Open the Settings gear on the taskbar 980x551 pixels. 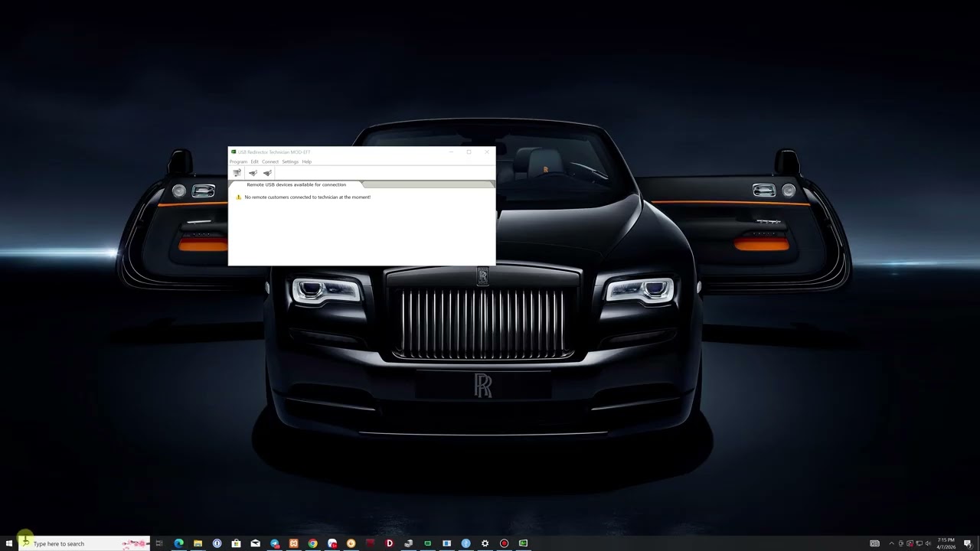coord(485,543)
